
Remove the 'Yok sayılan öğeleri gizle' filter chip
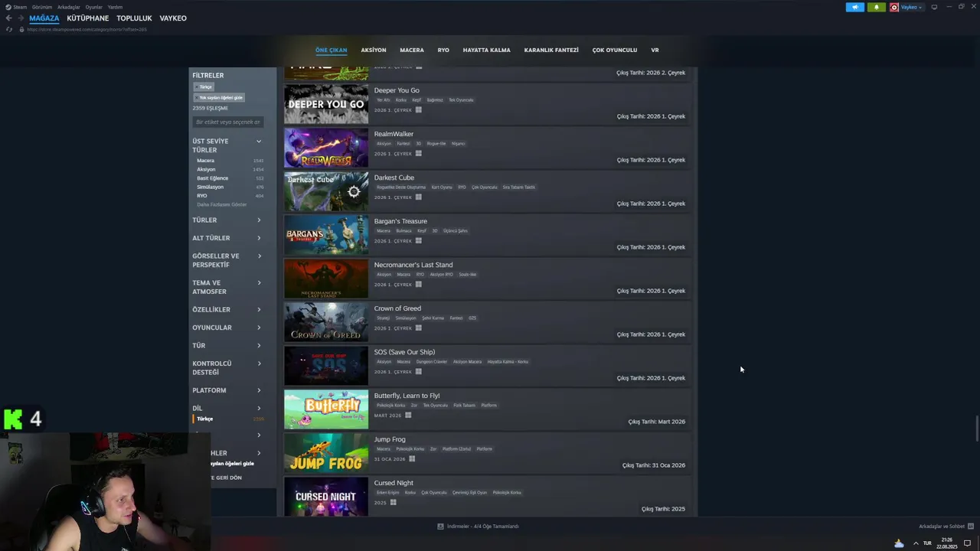219,98
